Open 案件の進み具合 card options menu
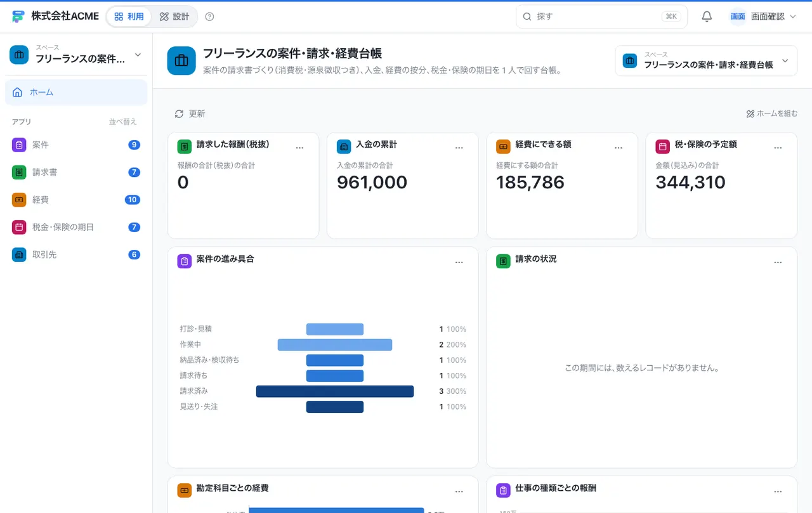The height and width of the screenshot is (513, 812). (459, 263)
